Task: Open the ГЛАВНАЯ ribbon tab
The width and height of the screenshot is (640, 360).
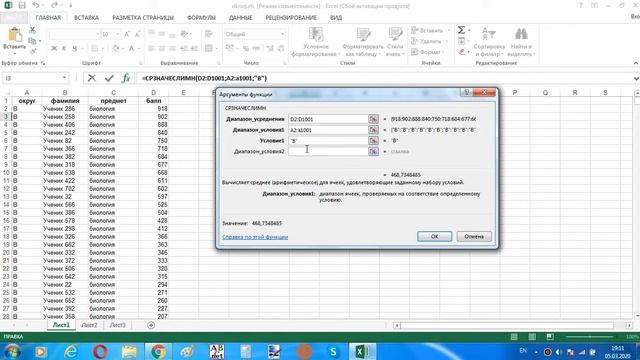Action: [48, 18]
